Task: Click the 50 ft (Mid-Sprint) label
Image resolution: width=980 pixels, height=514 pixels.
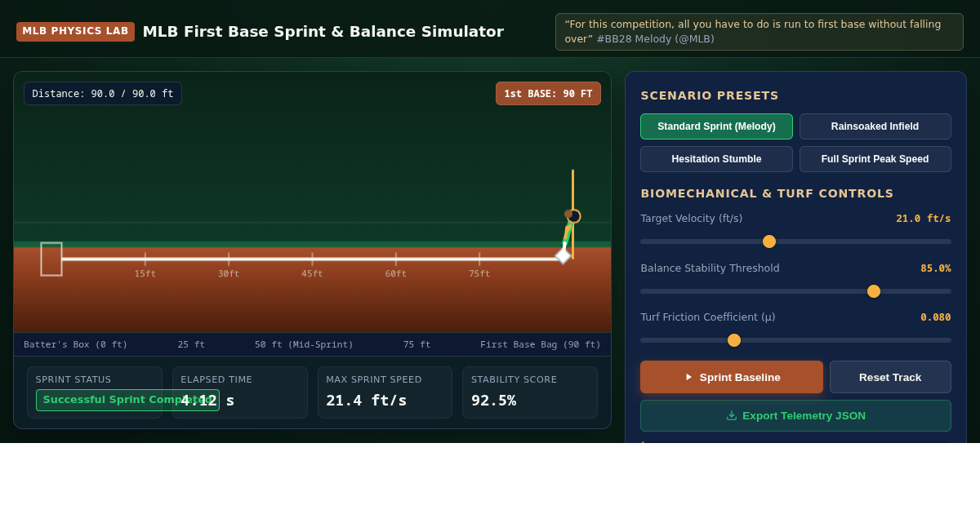Action: 304,344
